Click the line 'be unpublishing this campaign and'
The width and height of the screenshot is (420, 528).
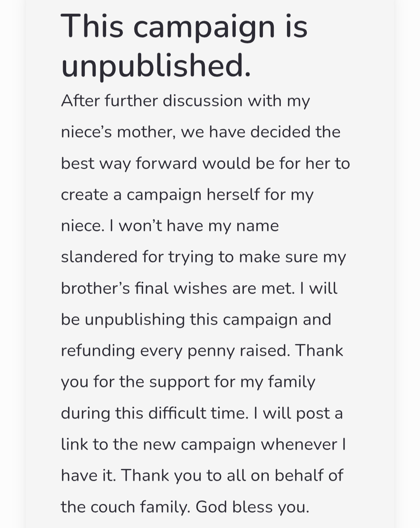[196, 320]
